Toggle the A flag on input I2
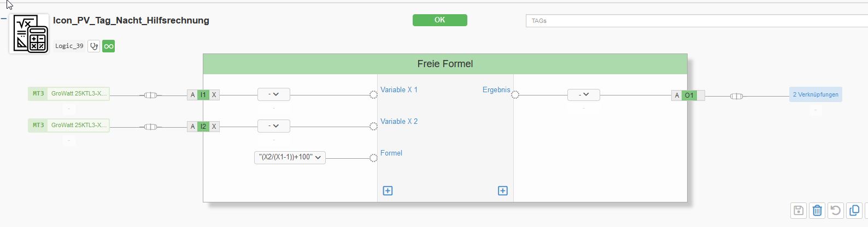 pos(192,127)
